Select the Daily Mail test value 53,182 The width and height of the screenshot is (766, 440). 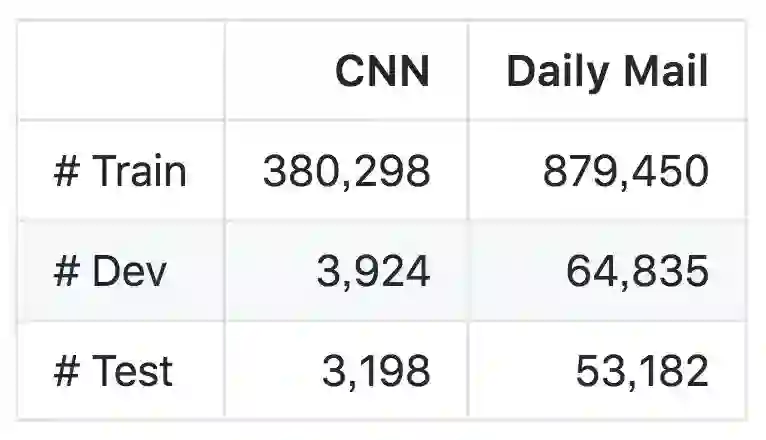click(x=641, y=371)
